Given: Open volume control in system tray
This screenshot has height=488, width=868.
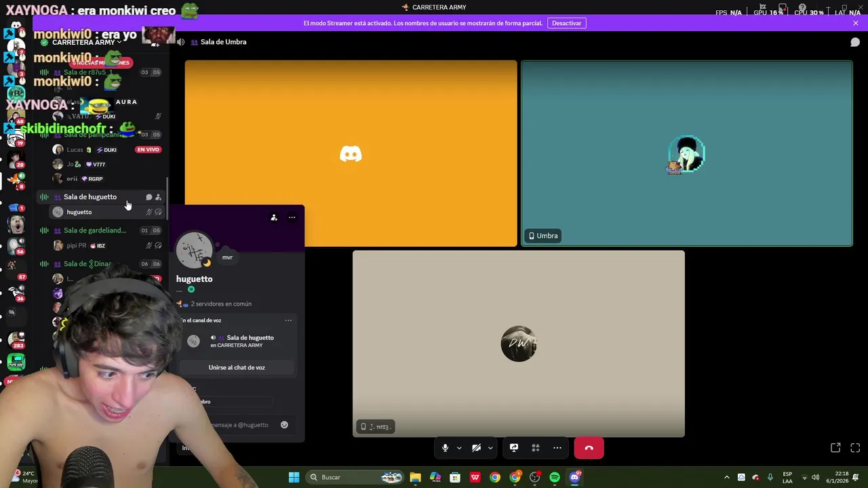Looking at the screenshot, I should [x=815, y=477].
